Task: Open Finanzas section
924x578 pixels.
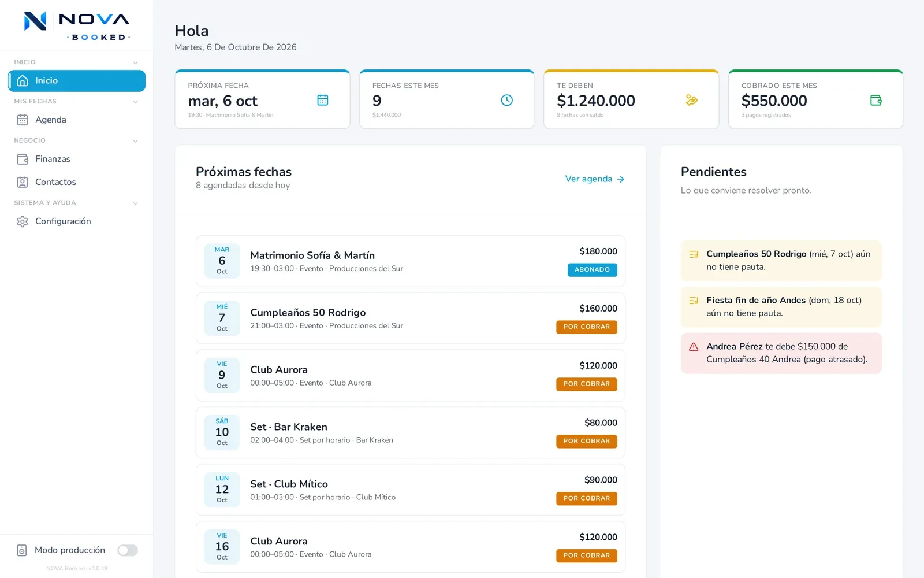Action: point(77,159)
